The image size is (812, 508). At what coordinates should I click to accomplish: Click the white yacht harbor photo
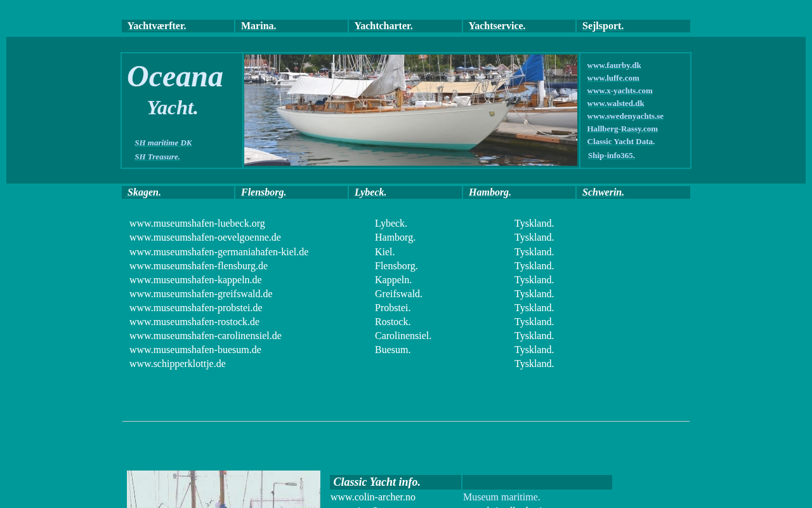410,110
